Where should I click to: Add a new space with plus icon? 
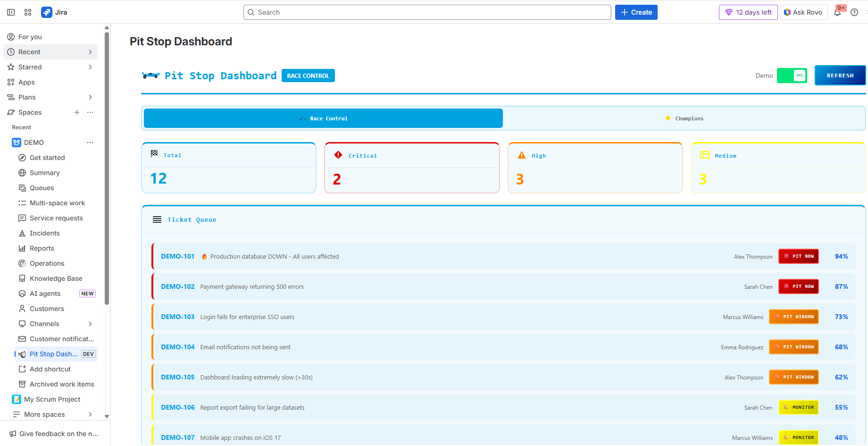click(x=77, y=112)
